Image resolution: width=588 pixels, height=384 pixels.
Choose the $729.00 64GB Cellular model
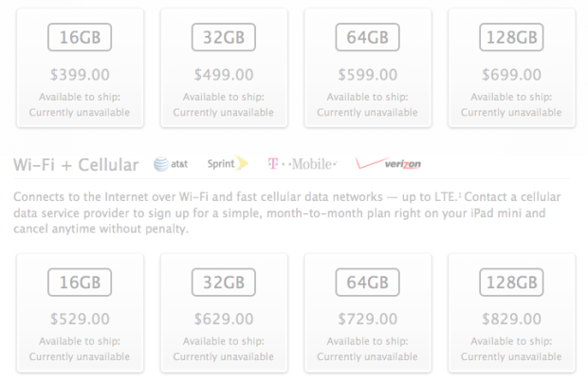click(368, 313)
